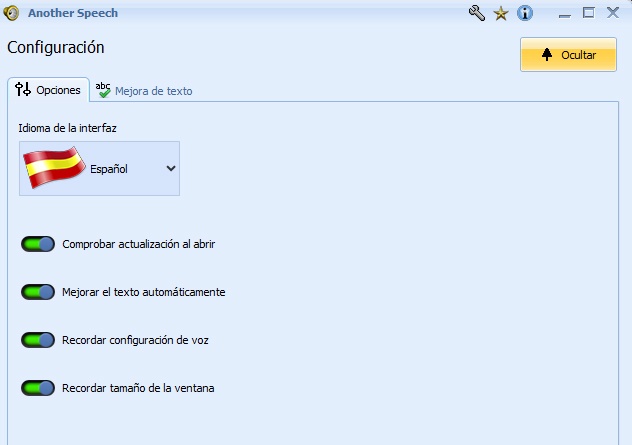The width and height of the screenshot is (632, 445).
Task: Switch to the Opciones tab
Action: coord(48,89)
